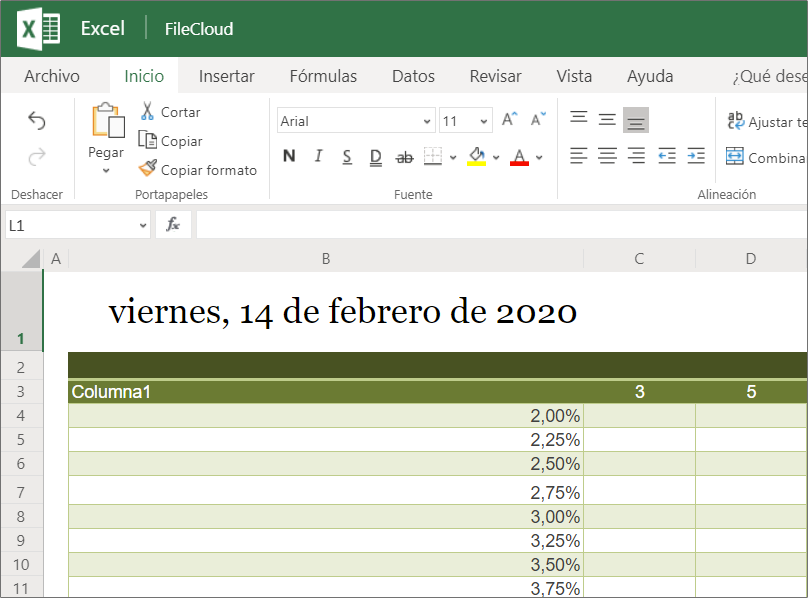Click the strikethrough text icon
Image resolution: width=808 pixels, height=598 pixels.
[405, 157]
